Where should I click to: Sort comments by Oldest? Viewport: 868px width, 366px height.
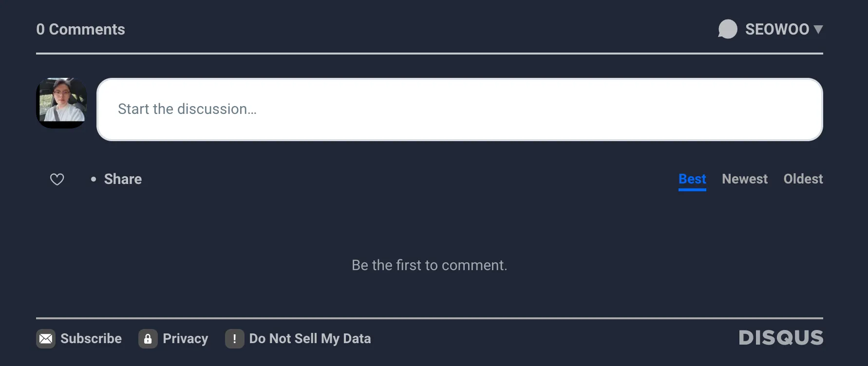click(803, 179)
